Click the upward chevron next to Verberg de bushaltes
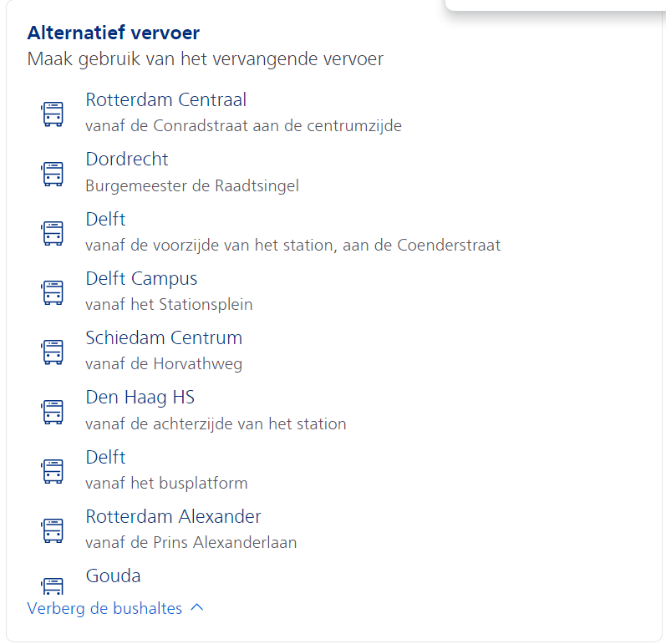 coord(197,607)
